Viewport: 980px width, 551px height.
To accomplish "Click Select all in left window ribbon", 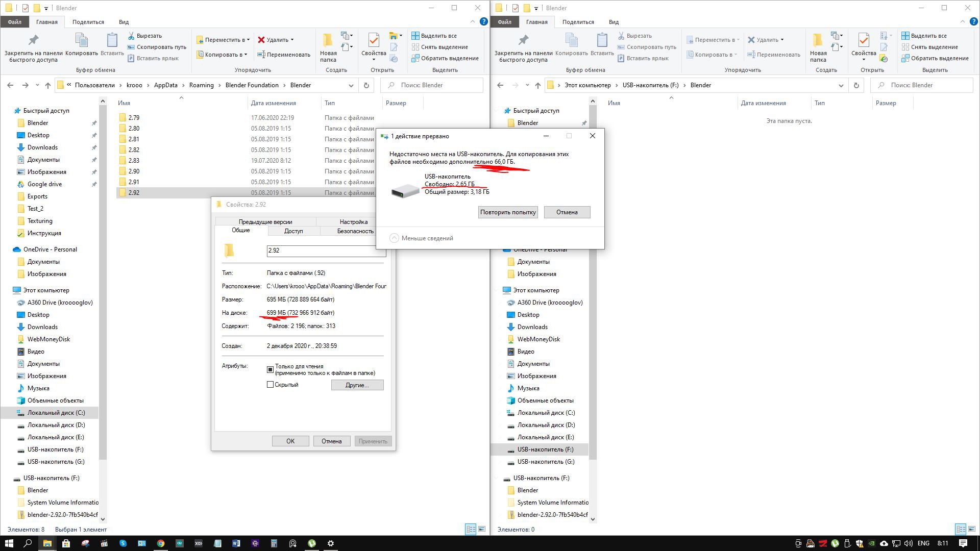I will click(434, 36).
